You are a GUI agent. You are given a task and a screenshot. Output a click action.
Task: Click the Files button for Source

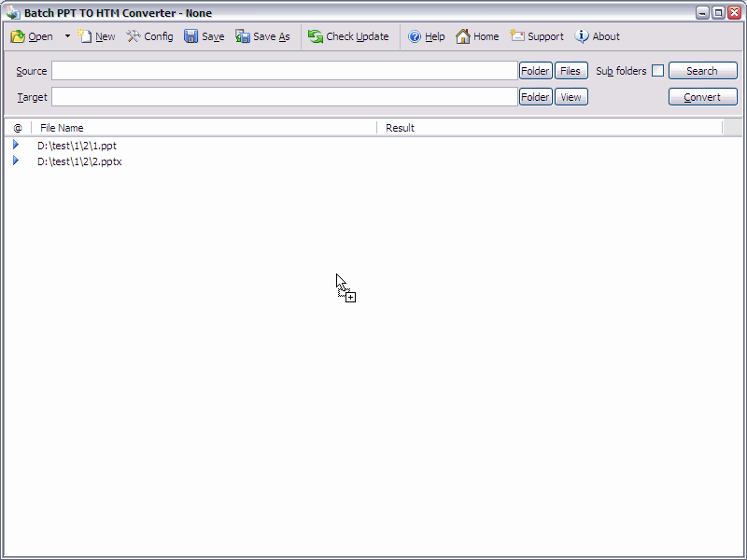click(x=571, y=71)
